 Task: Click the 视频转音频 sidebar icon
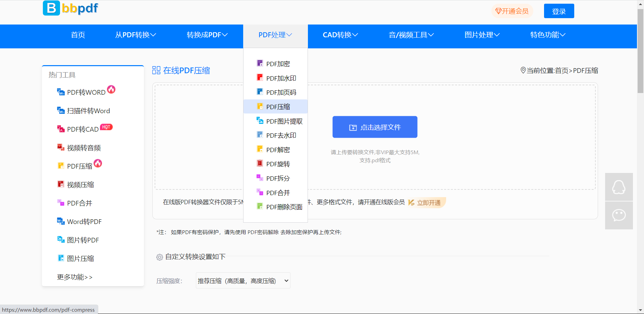[61, 147]
